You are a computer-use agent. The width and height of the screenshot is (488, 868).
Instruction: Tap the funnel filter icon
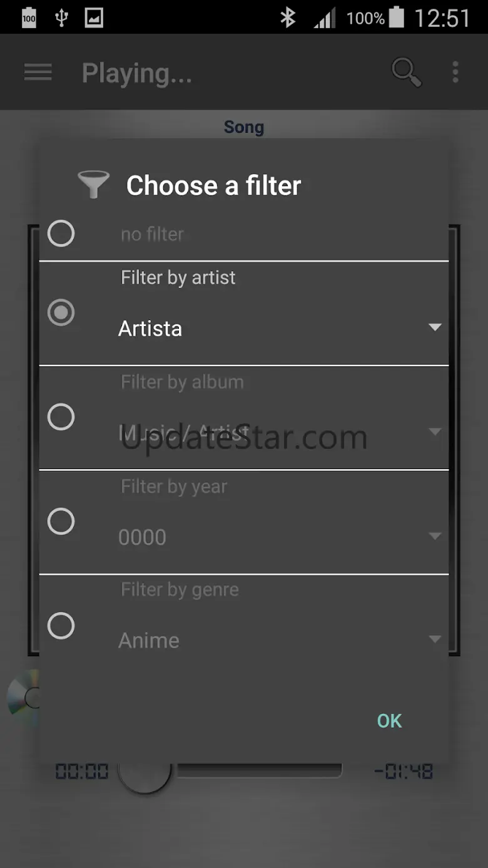coord(93,185)
